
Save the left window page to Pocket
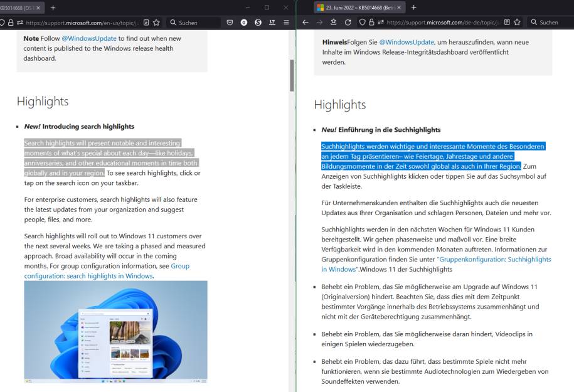(x=230, y=23)
